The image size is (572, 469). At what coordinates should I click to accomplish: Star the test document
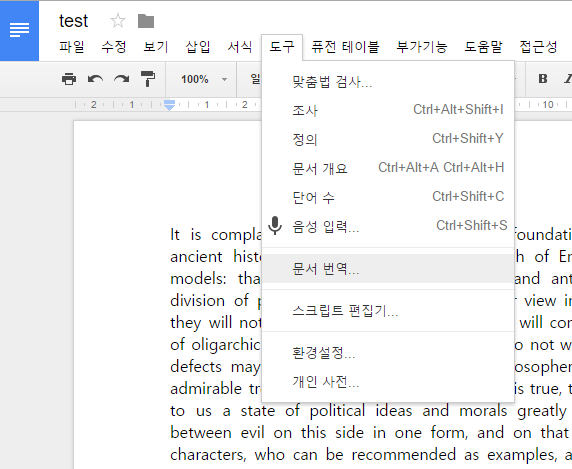pyautogui.click(x=118, y=21)
